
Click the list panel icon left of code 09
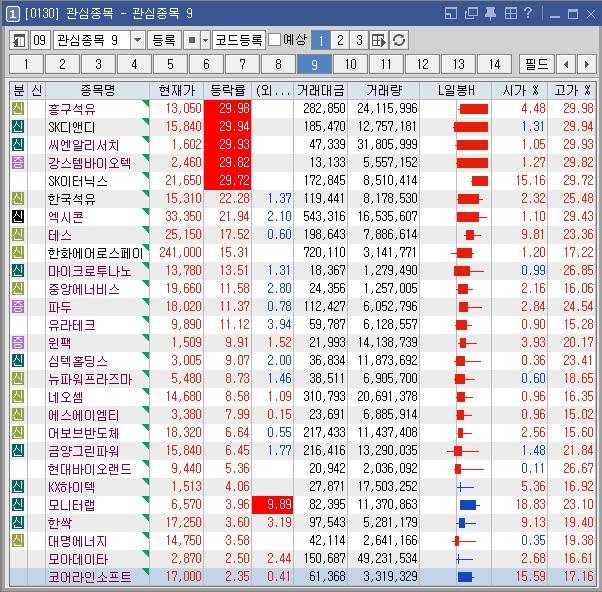tap(19, 40)
